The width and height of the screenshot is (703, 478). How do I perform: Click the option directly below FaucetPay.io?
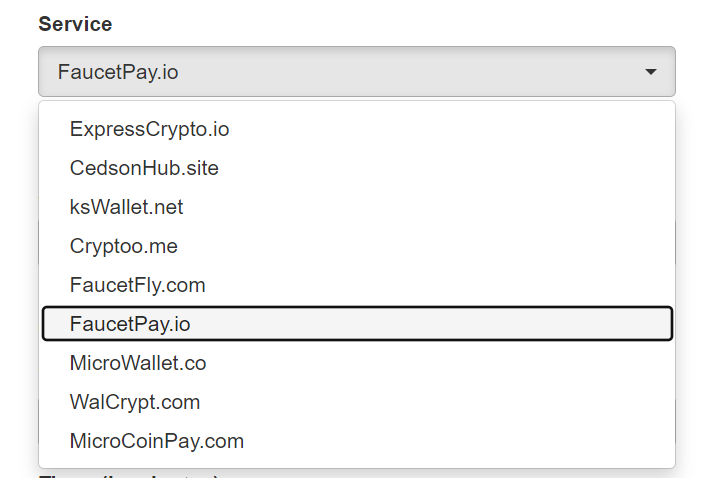click(x=138, y=363)
